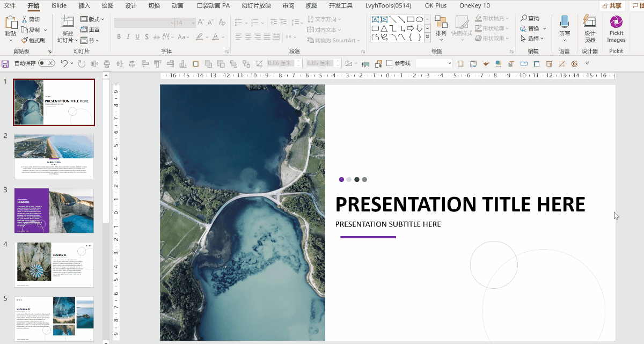Check the 参考线 guides checkbox
The height and width of the screenshot is (344, 644).
click(x=390, y=63)
